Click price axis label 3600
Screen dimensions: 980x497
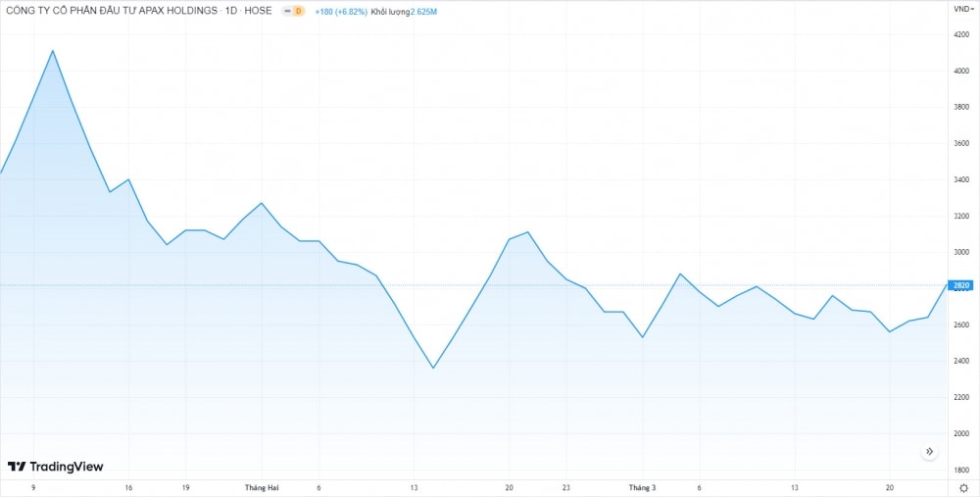(x=961, y=144)
